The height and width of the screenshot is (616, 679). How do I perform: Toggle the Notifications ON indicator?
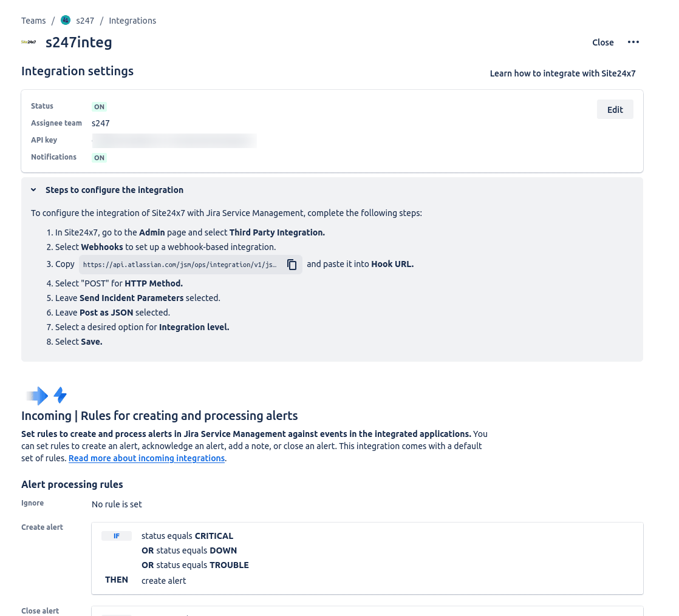pos(99,157)
